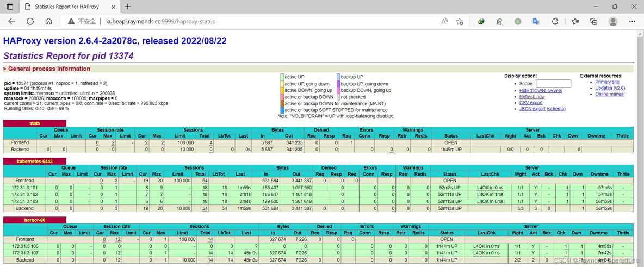644x267 pixels.
Task: Click the Refresh now link
Action: tap(532, 97)
